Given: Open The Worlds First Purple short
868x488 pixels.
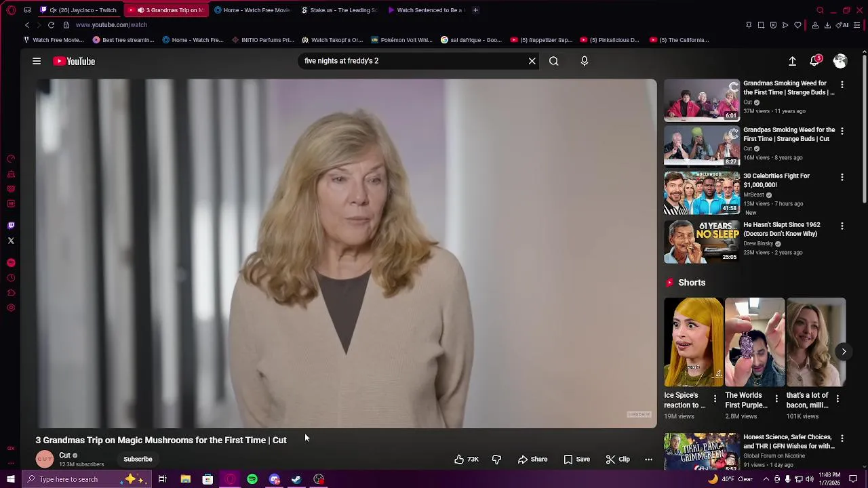Looking at the screenshot, I should [x=754, y=342].
